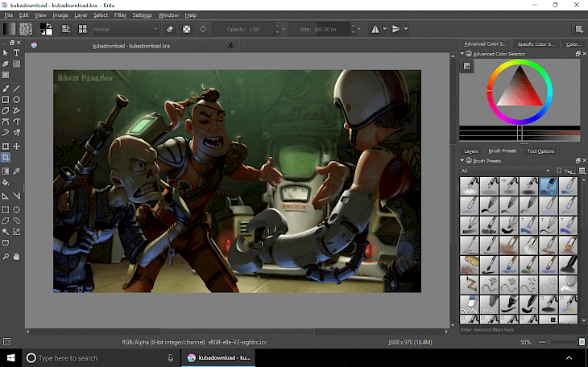Open Advanced Color Selector settings list button

(x=467, y=66)
